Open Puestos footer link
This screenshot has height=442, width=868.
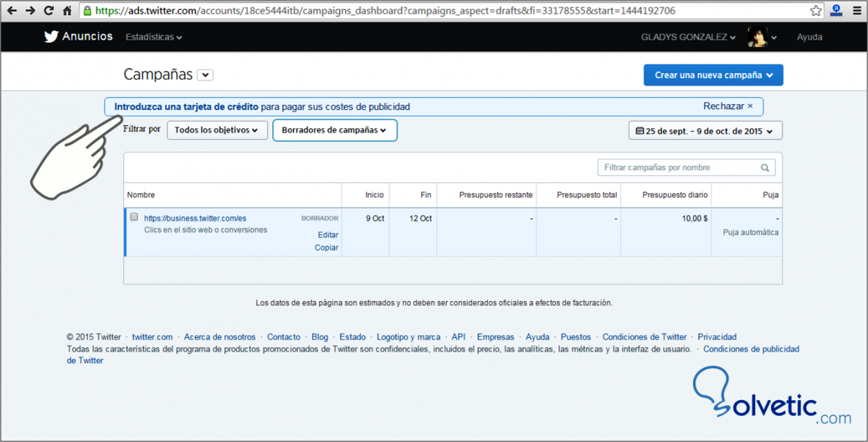click(576, 337)
